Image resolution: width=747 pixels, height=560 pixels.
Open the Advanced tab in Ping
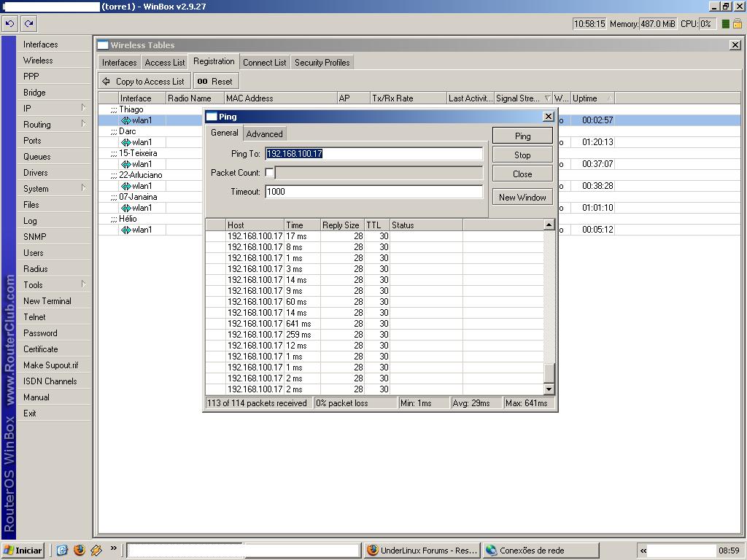[264, 134]
